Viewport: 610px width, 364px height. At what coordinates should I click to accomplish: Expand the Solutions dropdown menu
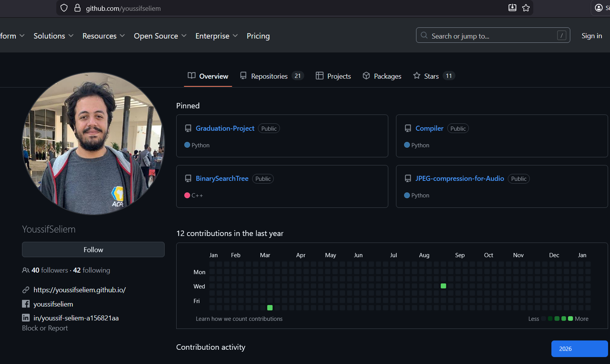pos(53,36)
